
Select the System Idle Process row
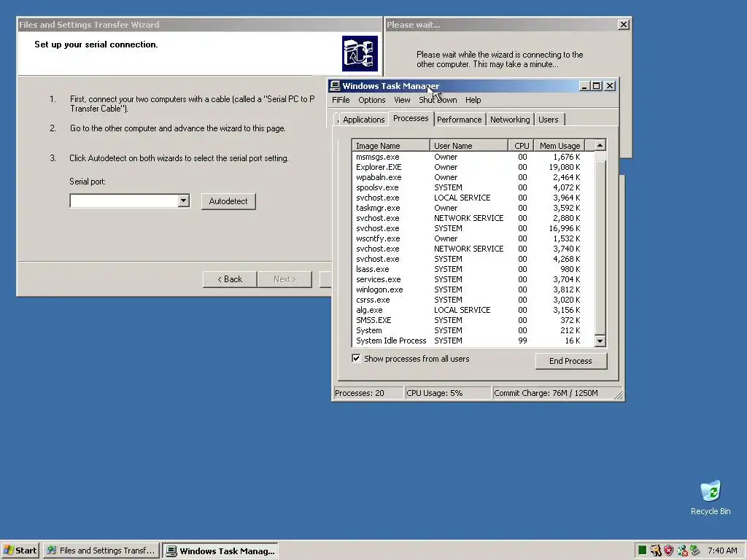click(473, 341)
